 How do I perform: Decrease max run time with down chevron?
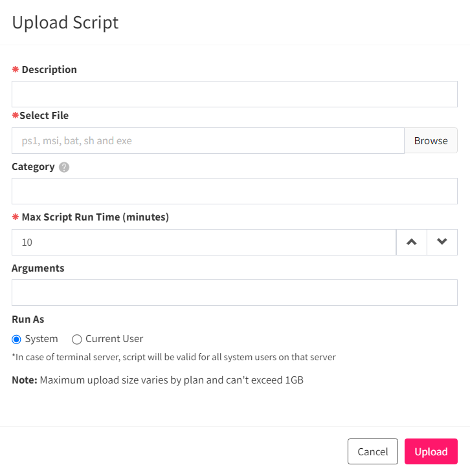(x=442, y=243)
